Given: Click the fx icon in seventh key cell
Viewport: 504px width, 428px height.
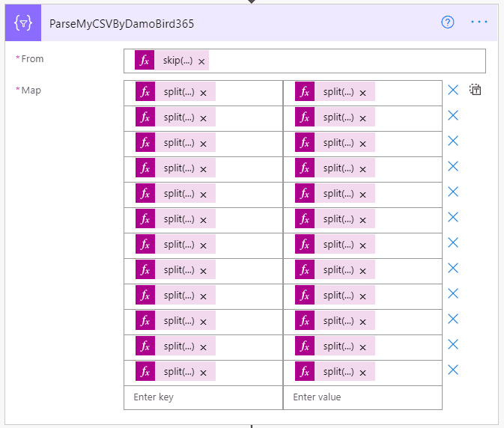Looking at the screenshot, I should tap(145, 245).
